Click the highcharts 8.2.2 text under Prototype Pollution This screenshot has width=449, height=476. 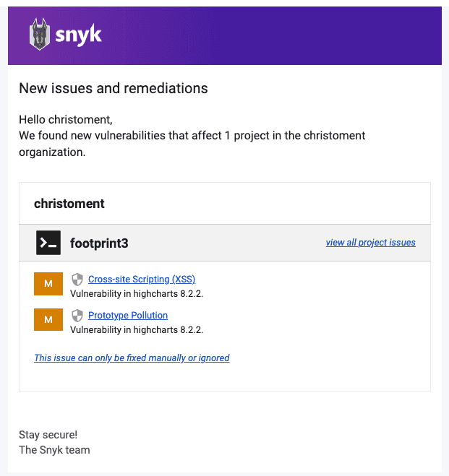pyautogui.click(x=137, y=330)
